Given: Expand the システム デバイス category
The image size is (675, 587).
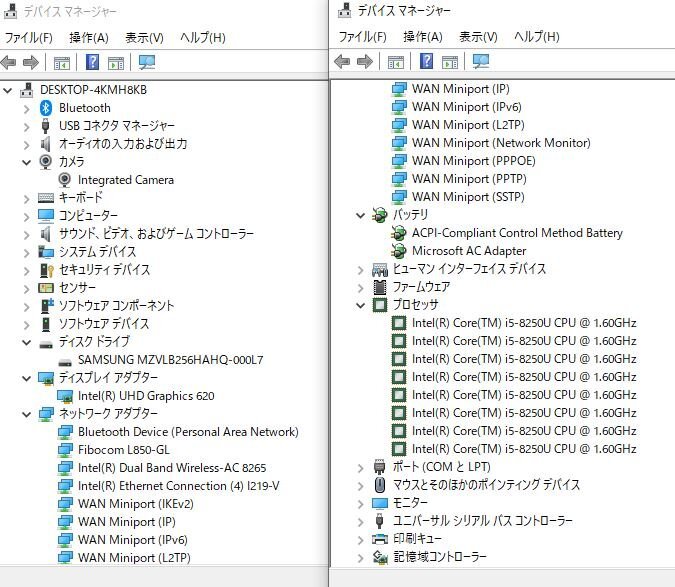Looking at the screenshot, I should (27, 253).
